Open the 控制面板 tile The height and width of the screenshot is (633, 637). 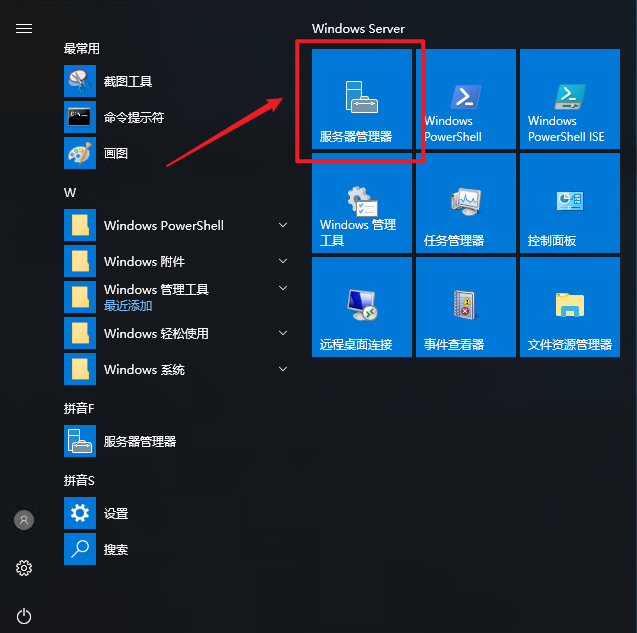pyautogui.click(x=570, y=203)
